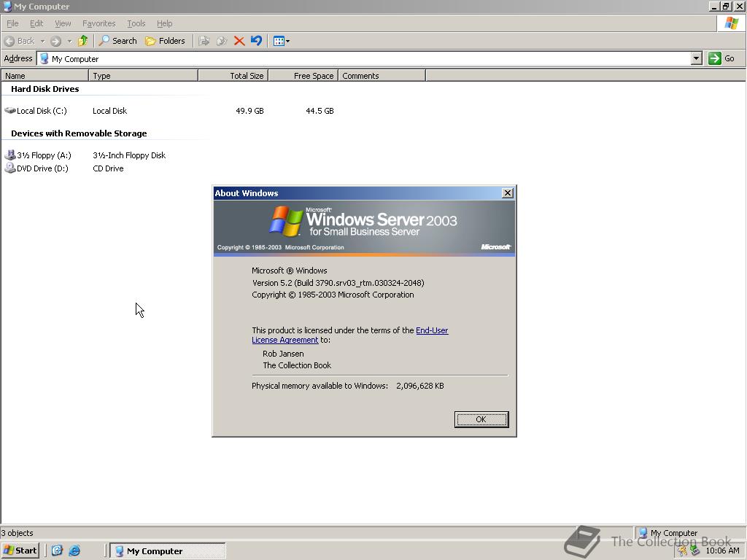Click the 44.5 GB free space value
The image size is (747, 560).
coord(320,111)
